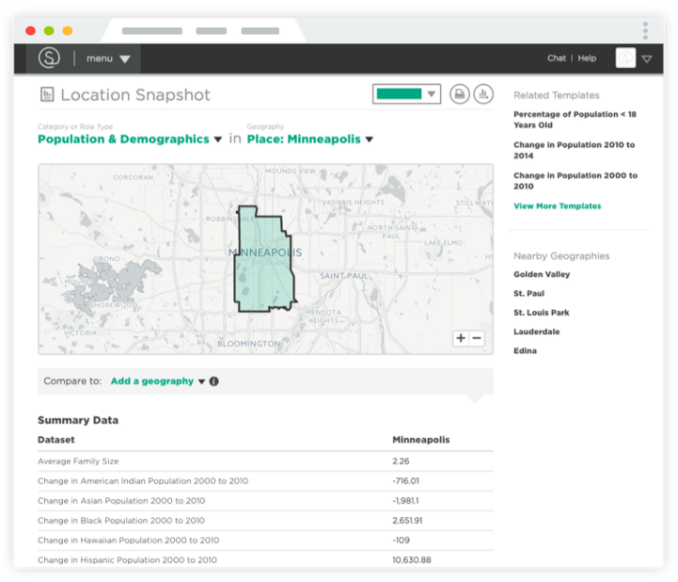The width and height of the screenshot is (678, 582).
Task: Open Change in Population 2000 to 2010 template
Action: pyautogui.click(x=575, y=181)
